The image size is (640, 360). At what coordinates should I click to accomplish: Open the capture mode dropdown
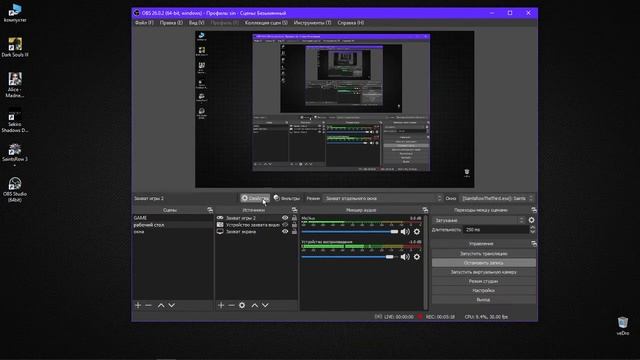click(x=382, y=198)
